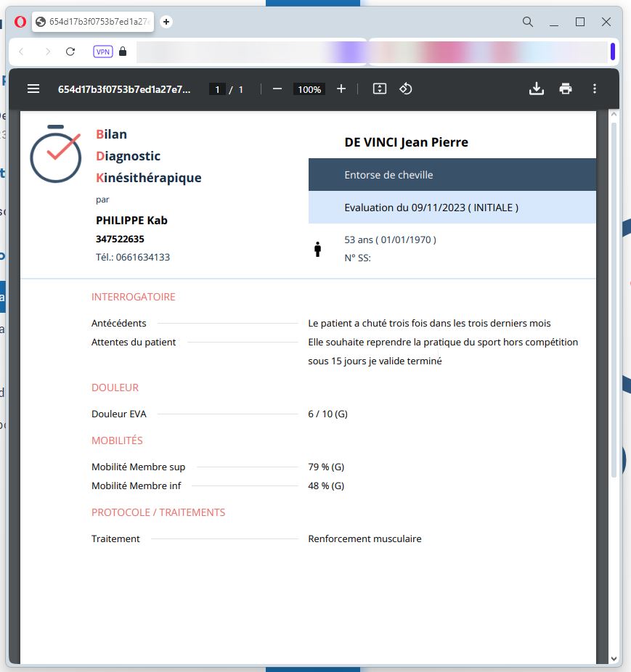Open the PDF sidebar hamburger menu

click(x=33, y=89)
